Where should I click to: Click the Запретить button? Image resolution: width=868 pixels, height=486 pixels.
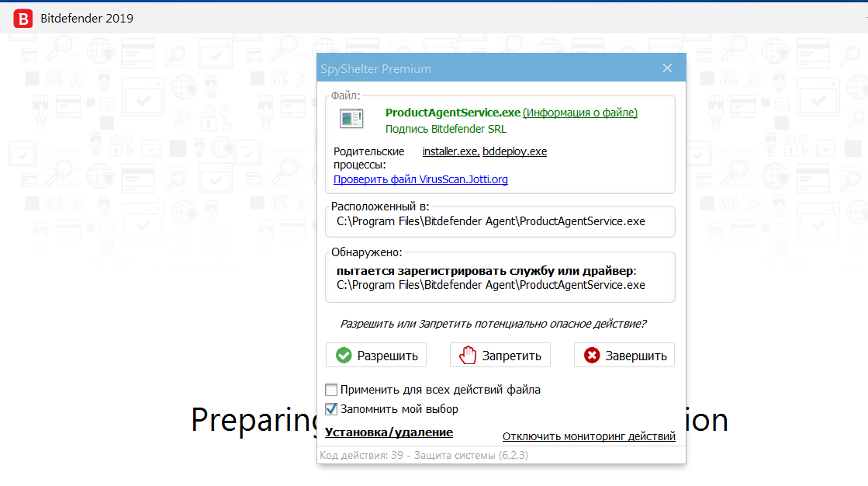click(500, 356)
